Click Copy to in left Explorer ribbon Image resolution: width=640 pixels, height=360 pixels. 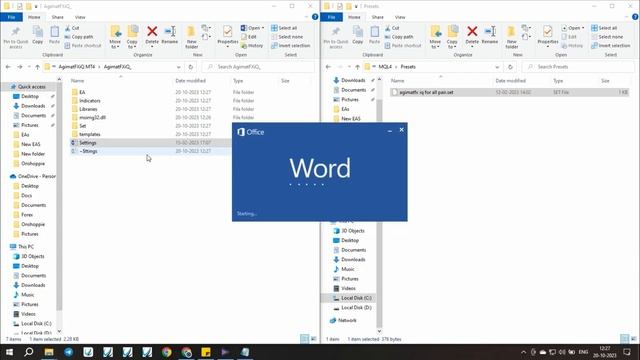(132, 37)
